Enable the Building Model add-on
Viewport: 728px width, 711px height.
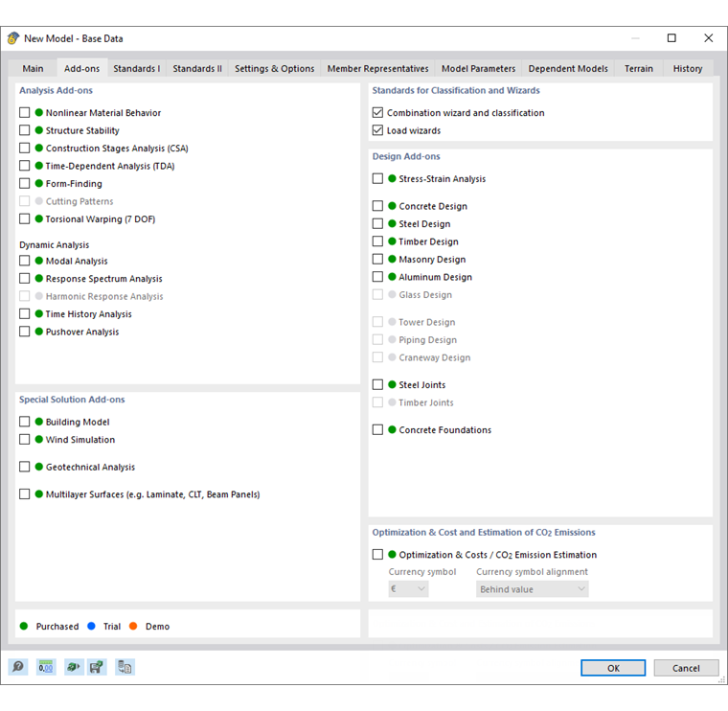tap(25, 422)
